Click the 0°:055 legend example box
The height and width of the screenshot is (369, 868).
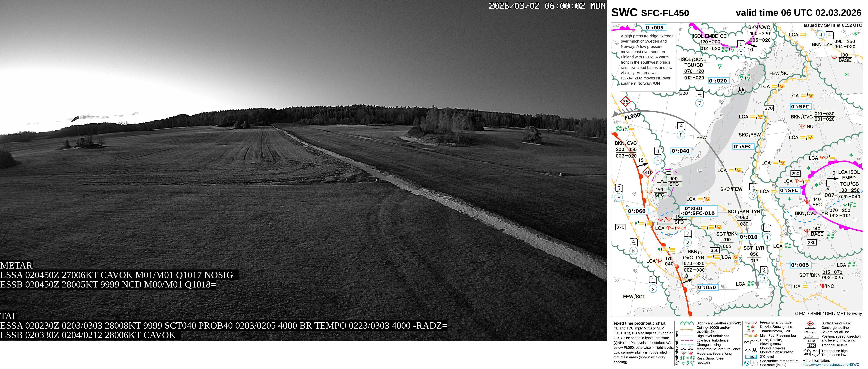point(751,357)
